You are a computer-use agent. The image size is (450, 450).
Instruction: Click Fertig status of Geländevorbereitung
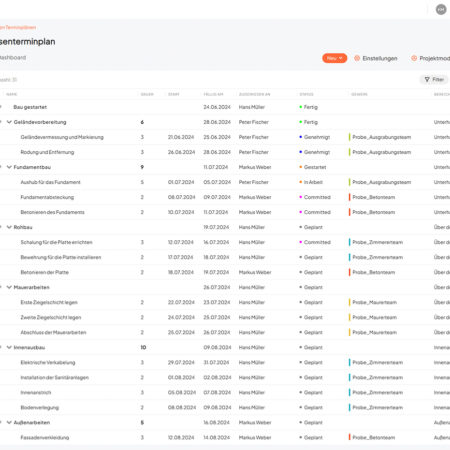(308, 122)
